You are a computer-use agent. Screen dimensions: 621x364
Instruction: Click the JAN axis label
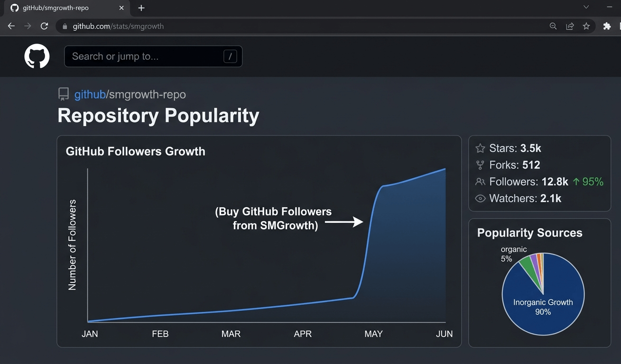(90, 334)
